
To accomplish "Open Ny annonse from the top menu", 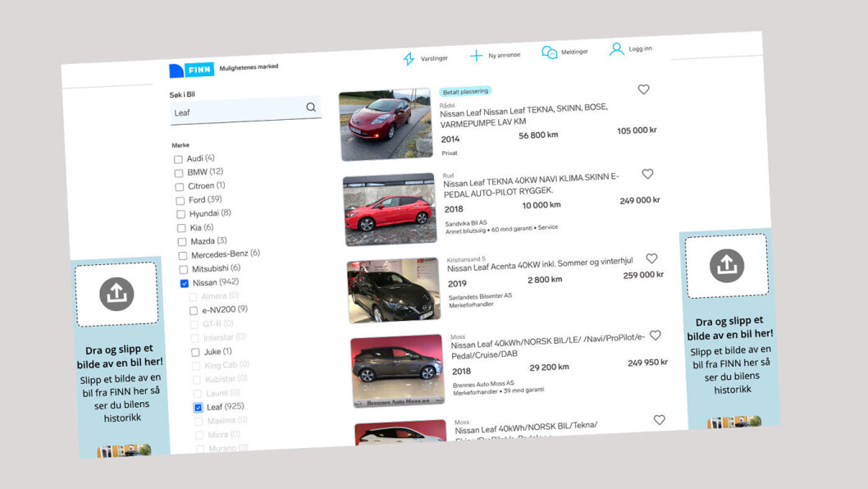I will tap(505, 55).
